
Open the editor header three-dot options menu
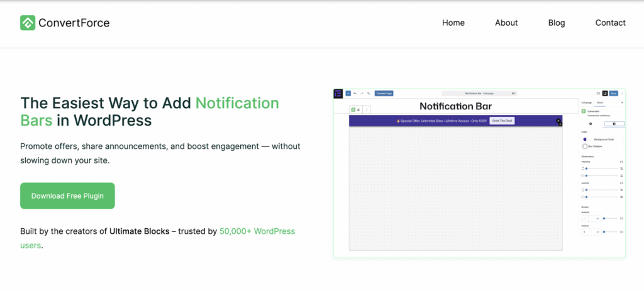[622, 93]
